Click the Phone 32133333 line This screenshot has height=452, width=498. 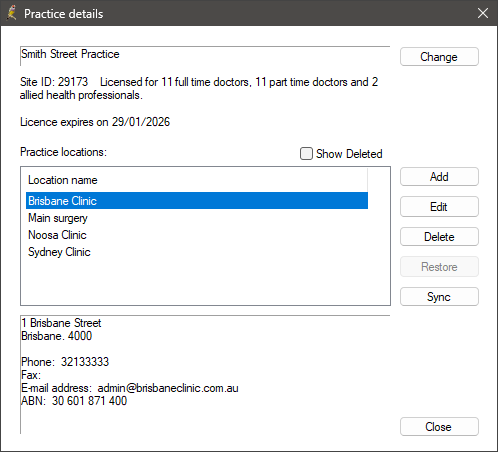pos(65,362)
